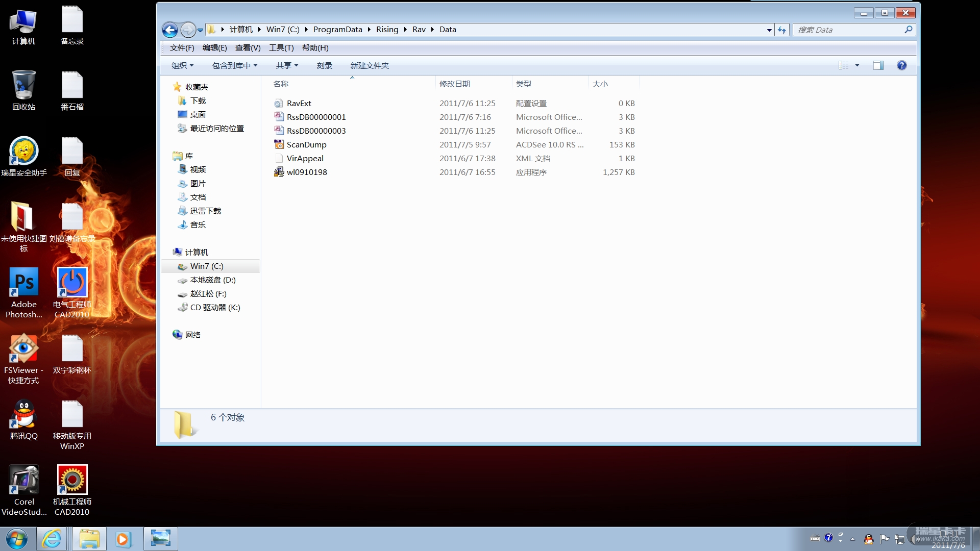
Task: Click the 搜索 Data search field
Action: 847,30
